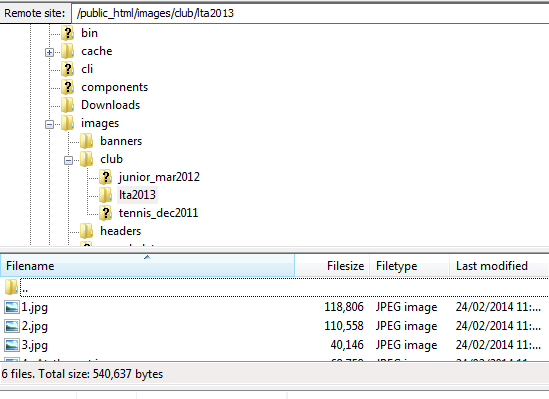Click the junior_mar2012 folder question-mark icon
549x399 pixels.
[x=105, y=177]
